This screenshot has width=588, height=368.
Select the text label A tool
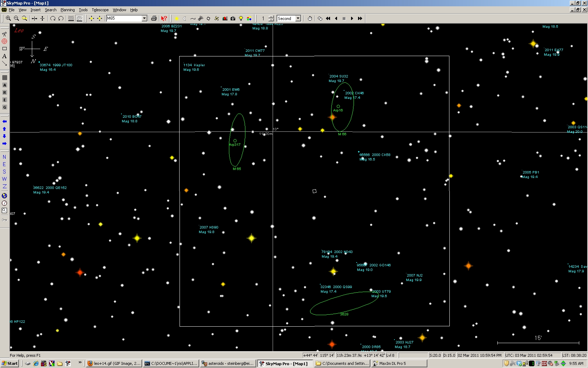pos(5,56)
